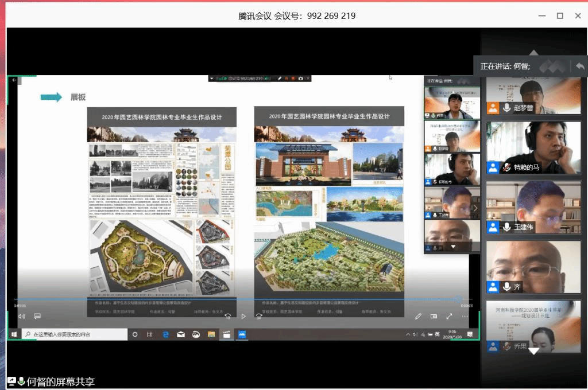The image size is (588, 390).
Task: Toggle mini-player view in the video player
Action: [434, 316]
